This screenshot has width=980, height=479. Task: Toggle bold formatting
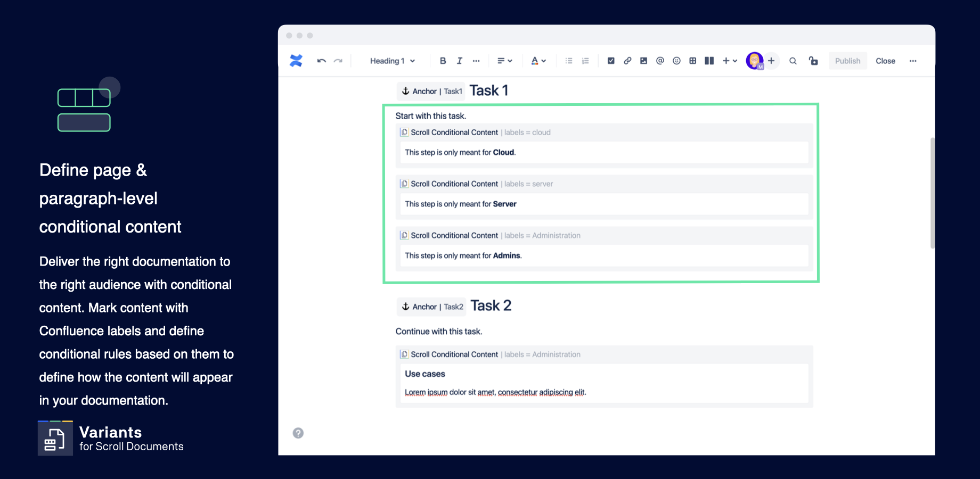[443, 61]
